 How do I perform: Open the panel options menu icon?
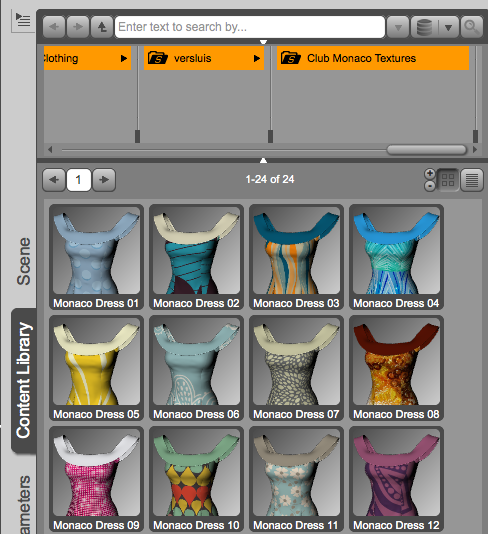tap(23, 20)
